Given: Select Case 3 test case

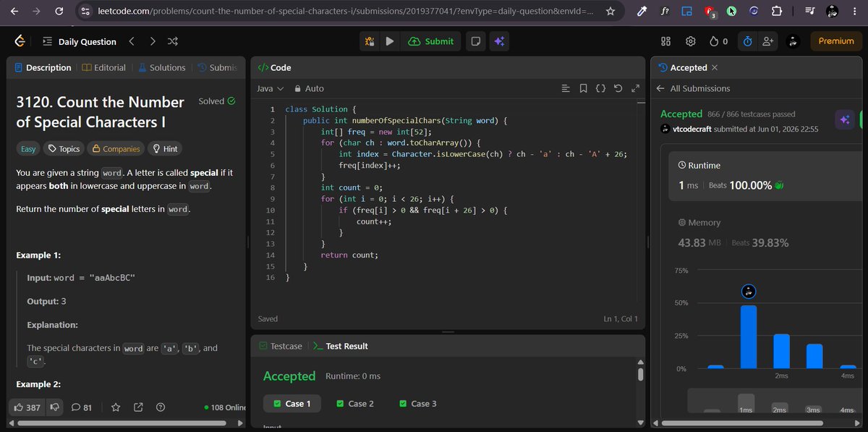Looking at the screenshot, I should [417, 403].
